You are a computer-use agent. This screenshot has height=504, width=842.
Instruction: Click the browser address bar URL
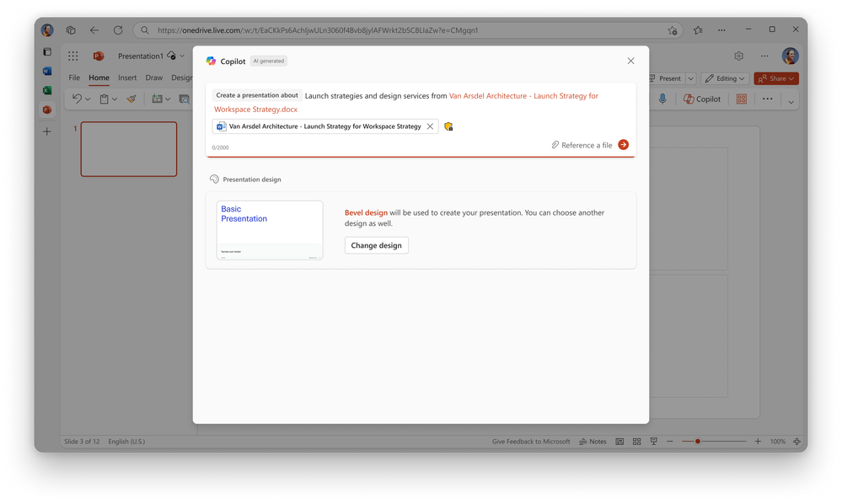[x=318, y=30]
